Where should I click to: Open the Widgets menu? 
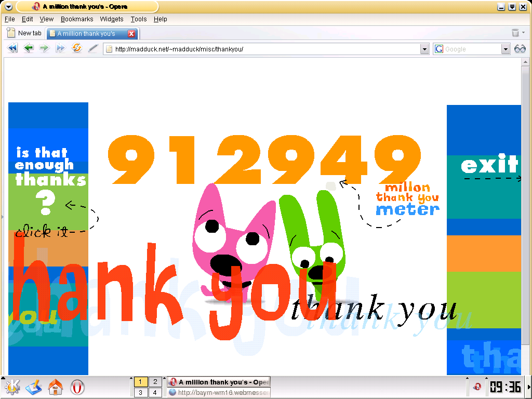[x=112, y=19]
